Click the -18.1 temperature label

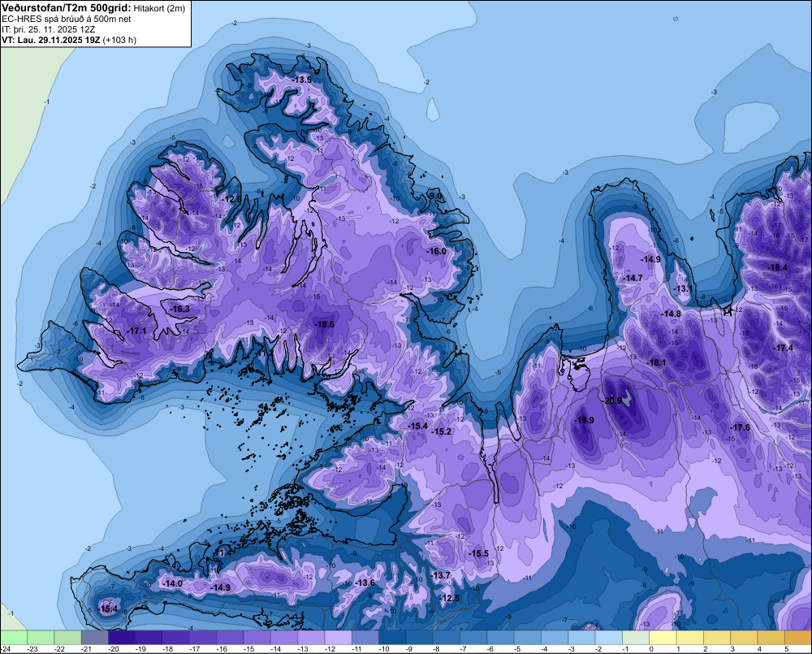click(657, 363)
